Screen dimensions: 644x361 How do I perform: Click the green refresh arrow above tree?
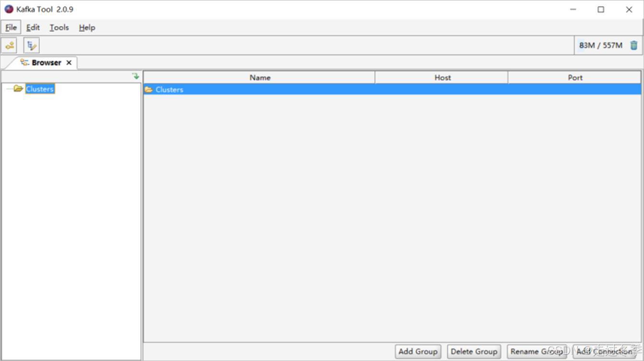136,76
